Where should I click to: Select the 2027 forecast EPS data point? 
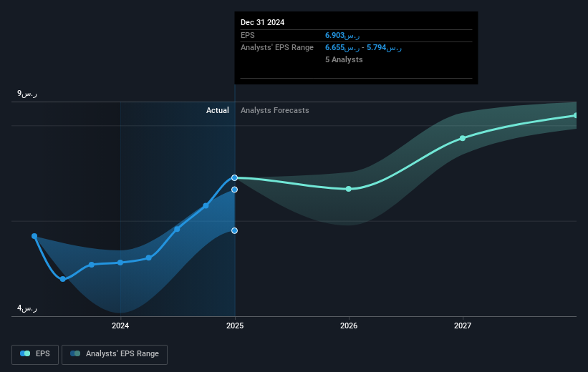point(463,138)
